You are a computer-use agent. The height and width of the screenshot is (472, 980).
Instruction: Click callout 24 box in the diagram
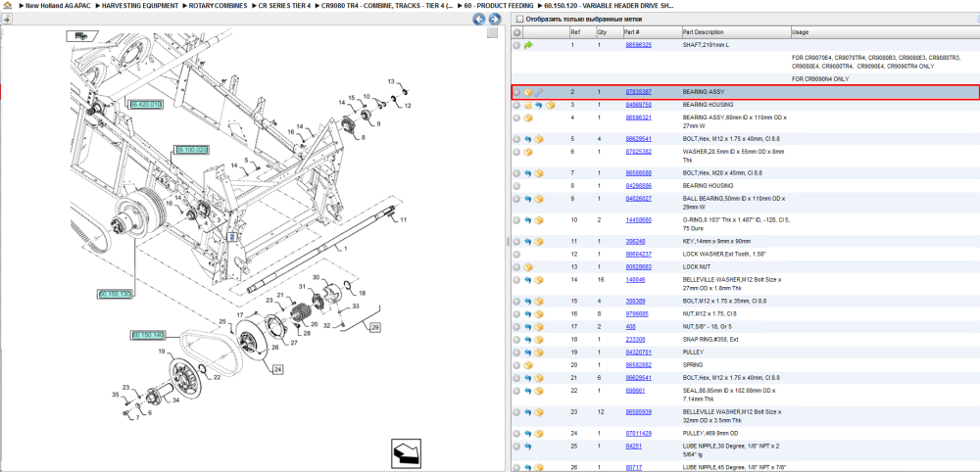pos(277,369)
